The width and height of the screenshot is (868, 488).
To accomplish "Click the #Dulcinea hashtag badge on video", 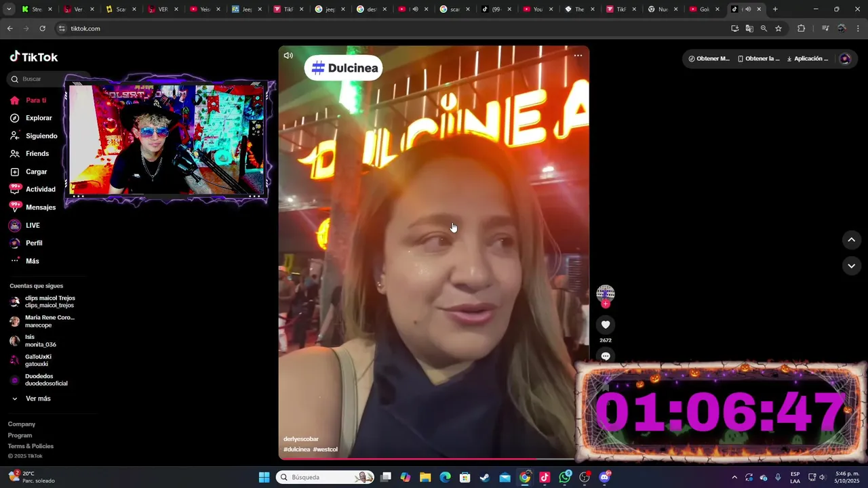I will pos(344,68).
